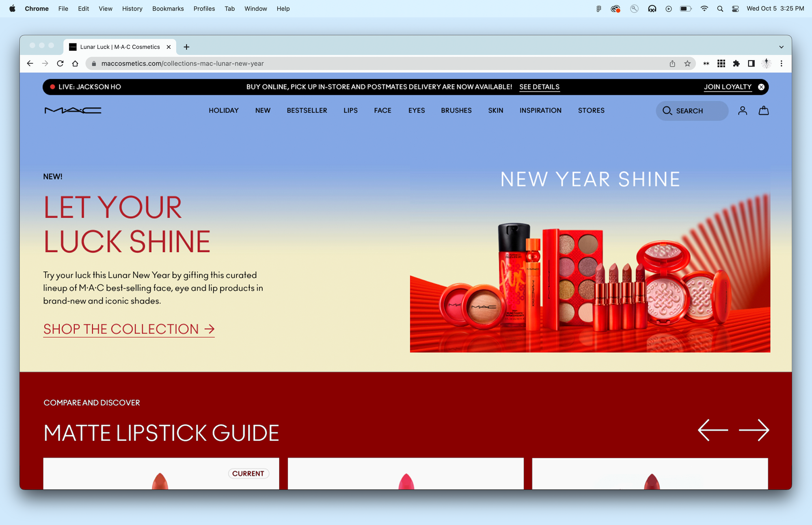Click the padlock site info icon
Viewport: 812px width, 525px height.
pyautogui.click(x=94, y=63)
